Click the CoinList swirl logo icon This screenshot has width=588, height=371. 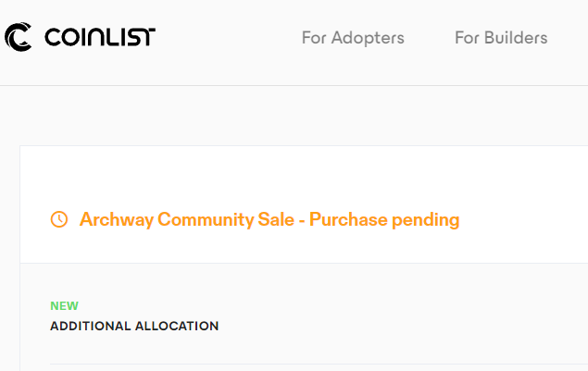(x=18, y=37)
